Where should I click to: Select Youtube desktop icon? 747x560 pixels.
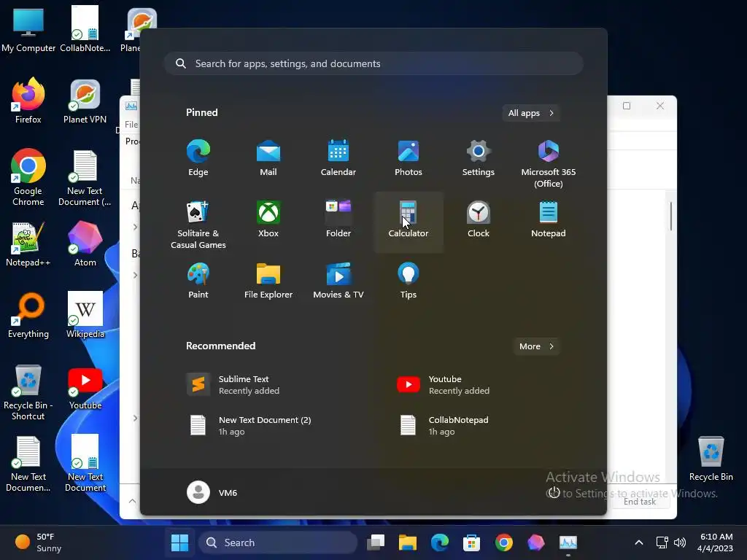point(85,389)
